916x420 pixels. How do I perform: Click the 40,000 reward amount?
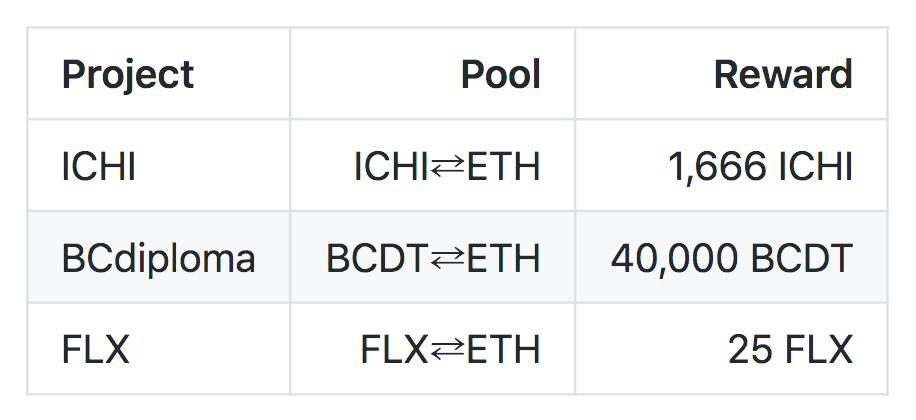667,259
